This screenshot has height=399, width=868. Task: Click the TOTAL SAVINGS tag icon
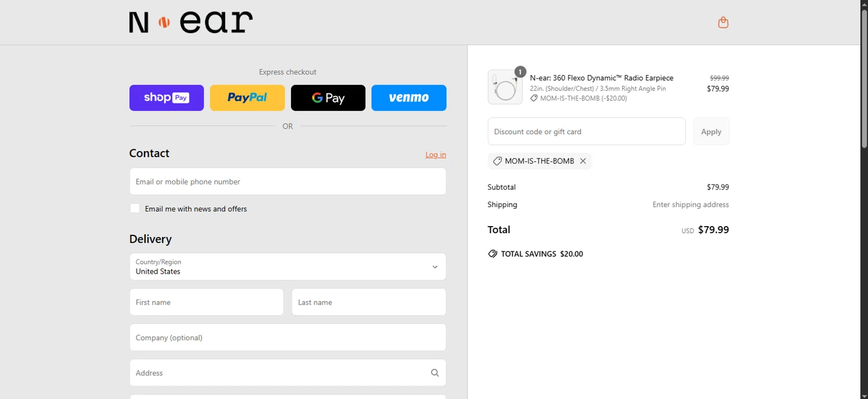point(492,254)
